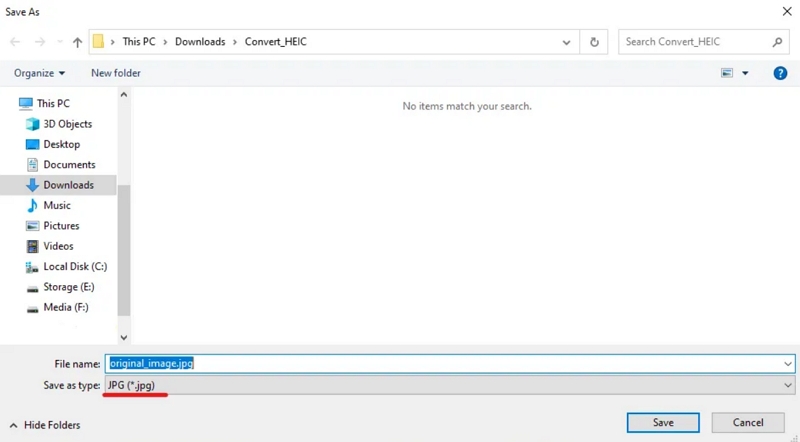Click the Pictures icon in sidebar

32,226
